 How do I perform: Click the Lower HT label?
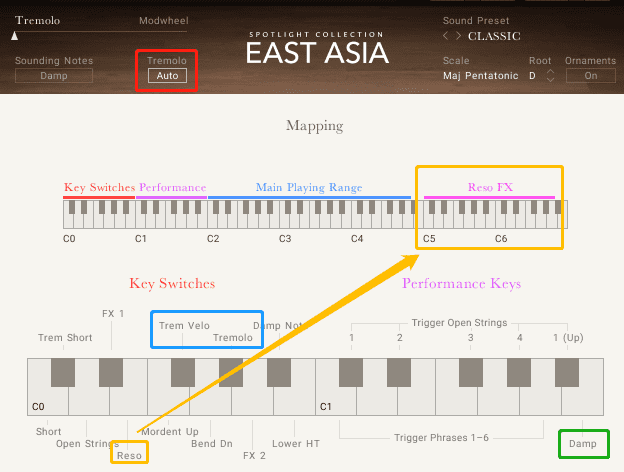[x=296, y=443]
